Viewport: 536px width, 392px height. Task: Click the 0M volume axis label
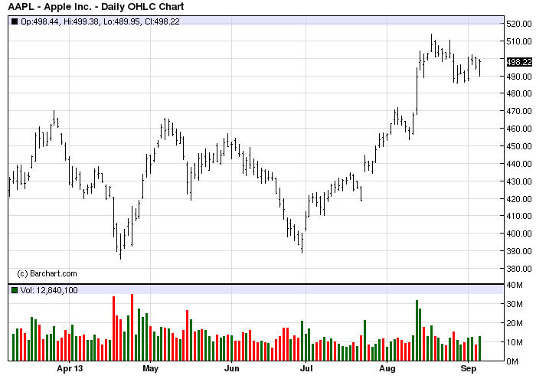tap(512, 361)
